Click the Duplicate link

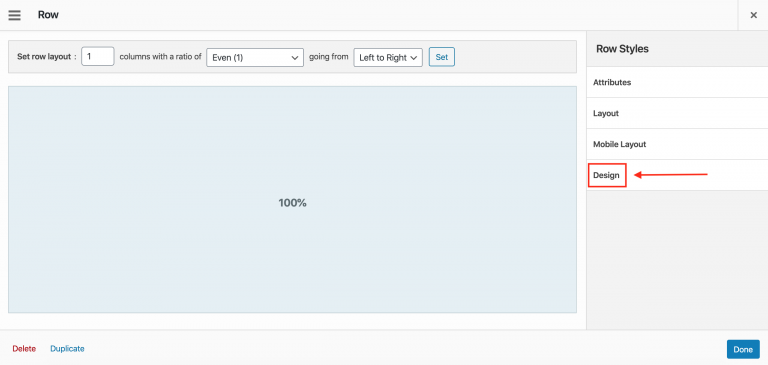[x=67, y=349]
